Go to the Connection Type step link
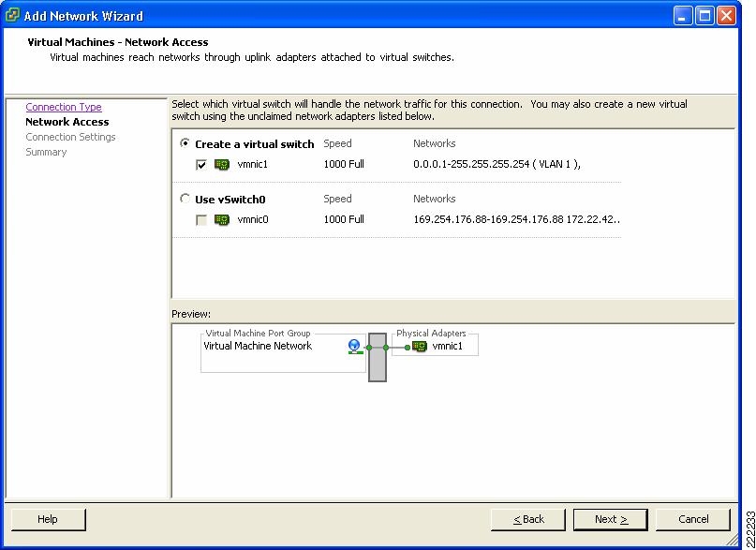Screen dimensions: 756x550 (x=64, y=107)
